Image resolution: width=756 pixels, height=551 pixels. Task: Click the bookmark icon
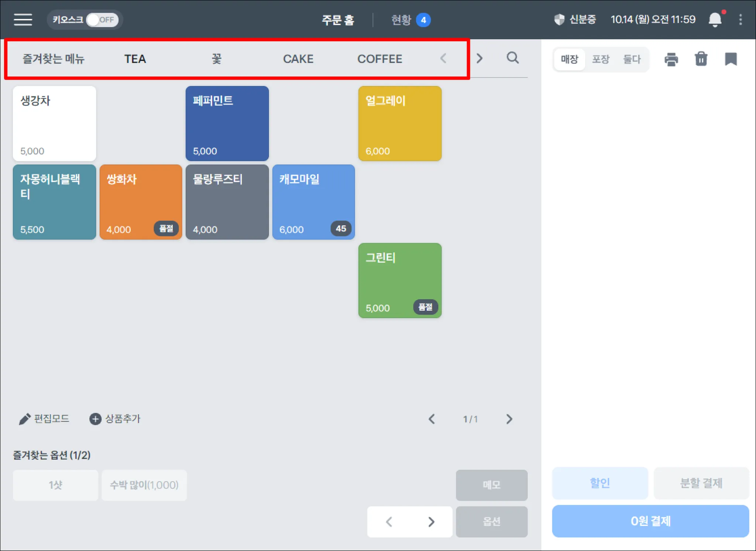pyautogui.click(x=731, y=59)
